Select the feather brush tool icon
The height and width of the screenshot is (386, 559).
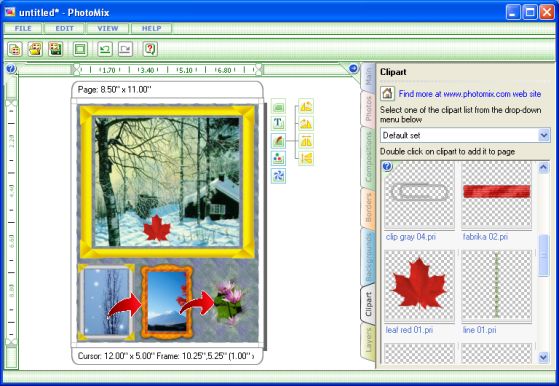click(278, 141)
